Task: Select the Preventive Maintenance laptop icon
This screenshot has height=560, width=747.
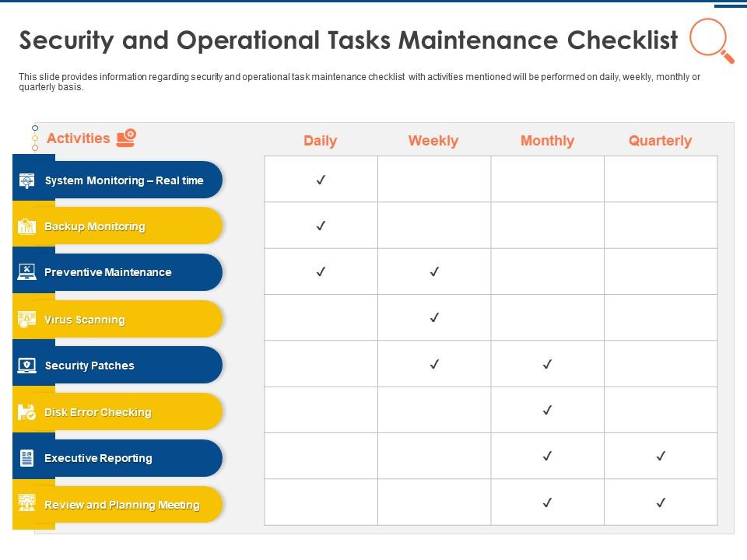Action: tap(26, 272)
